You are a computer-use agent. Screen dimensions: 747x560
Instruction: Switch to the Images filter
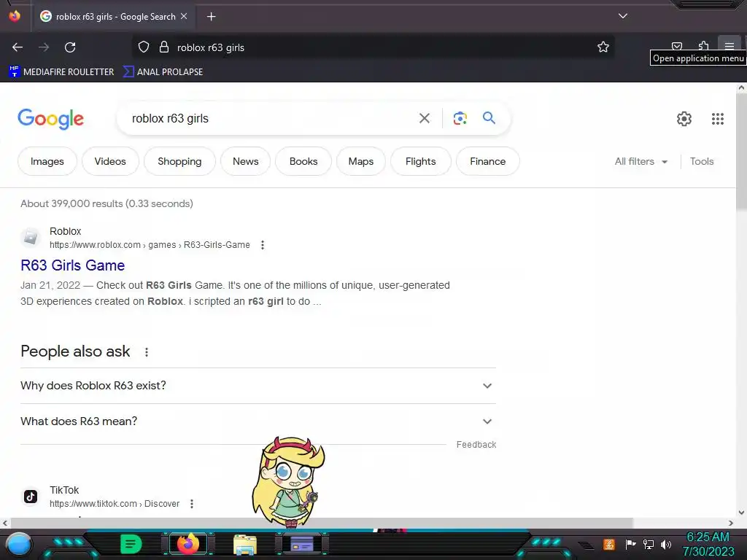click(47, 161)
